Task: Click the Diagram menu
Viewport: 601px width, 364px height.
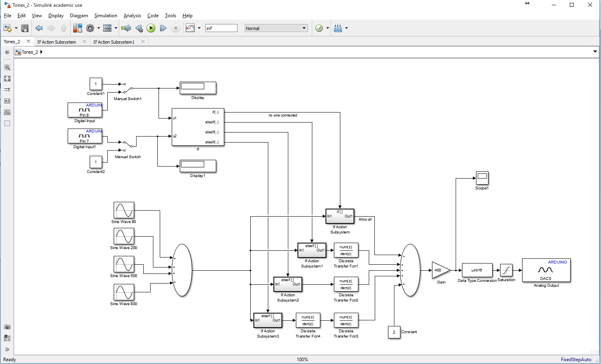Action: [79, 16]
